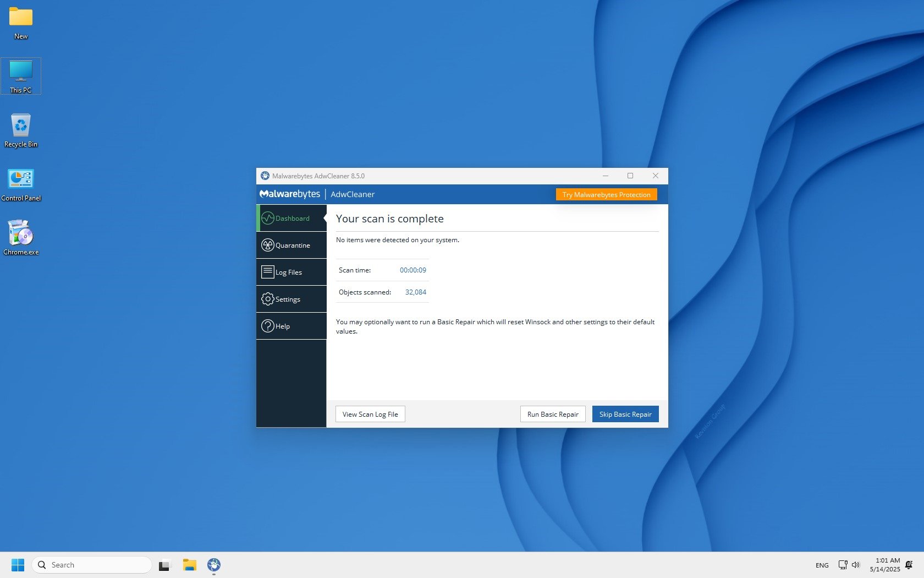This screenshot has height=578, width=924.
Task: Click the Run Basic Repair button
Action: pyautogui.click(x=552, y=415)
